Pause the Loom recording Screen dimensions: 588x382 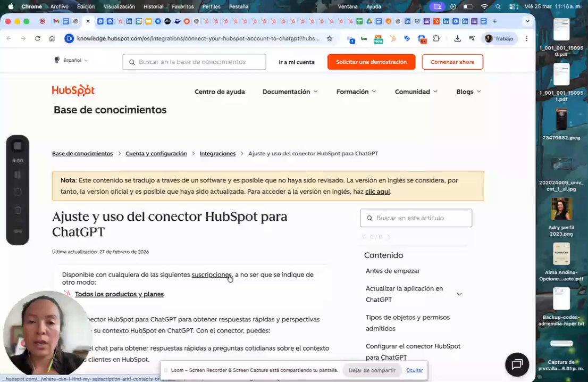(x=18, y=175)
